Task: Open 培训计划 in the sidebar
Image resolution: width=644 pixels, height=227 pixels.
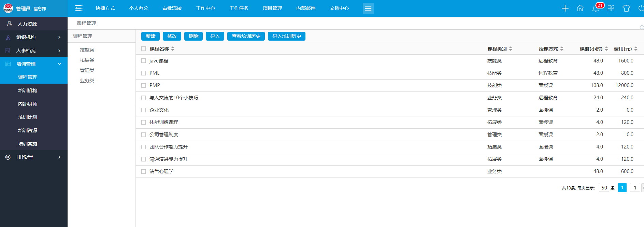Action: (x=28, y=117)
